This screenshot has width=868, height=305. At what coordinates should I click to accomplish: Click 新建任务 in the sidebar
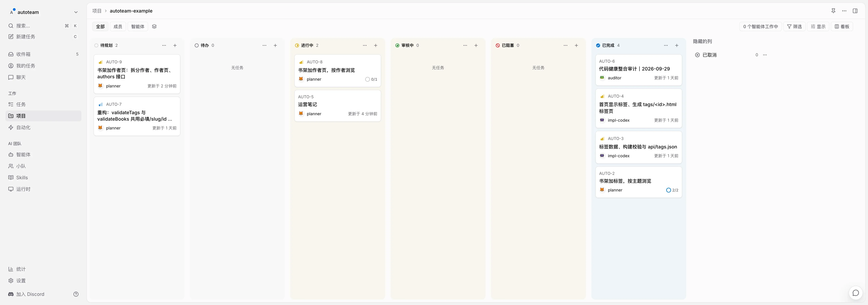(x=43, y=37)
